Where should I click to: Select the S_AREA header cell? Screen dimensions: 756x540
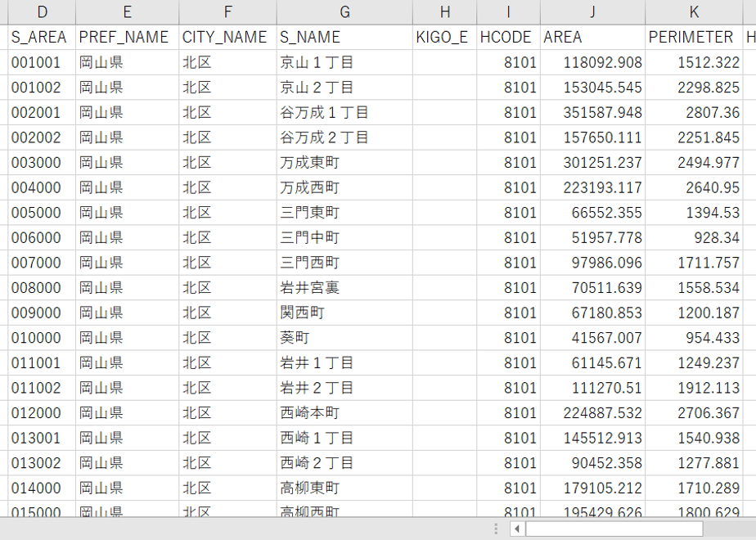(x=42, y=37)
